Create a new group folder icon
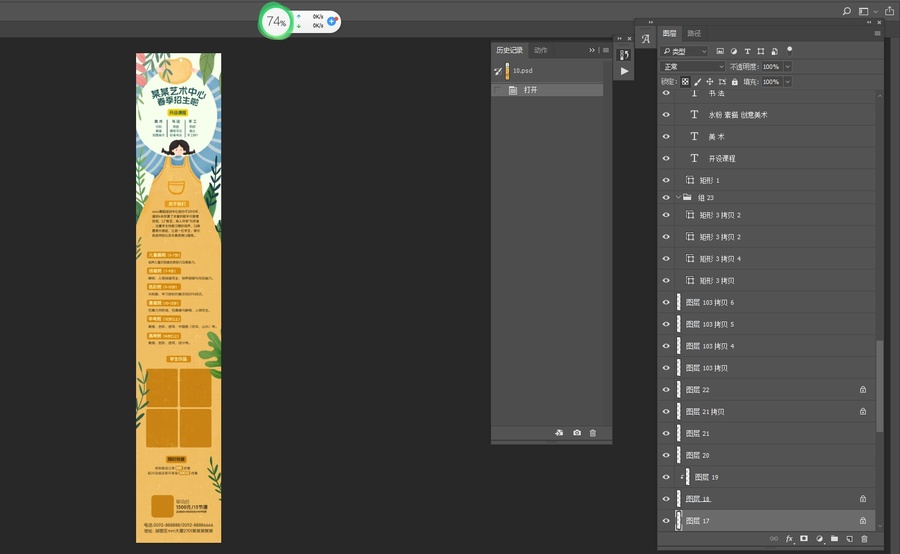 coord(834,538)
